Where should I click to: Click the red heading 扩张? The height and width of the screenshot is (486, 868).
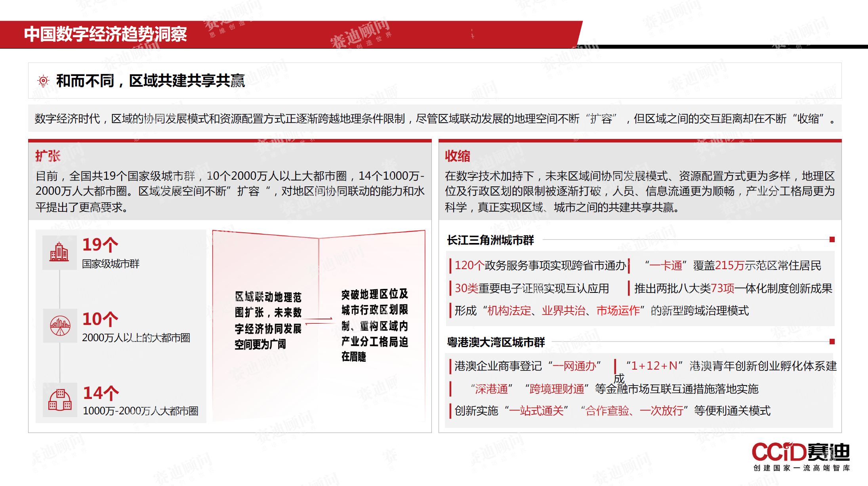48,156
